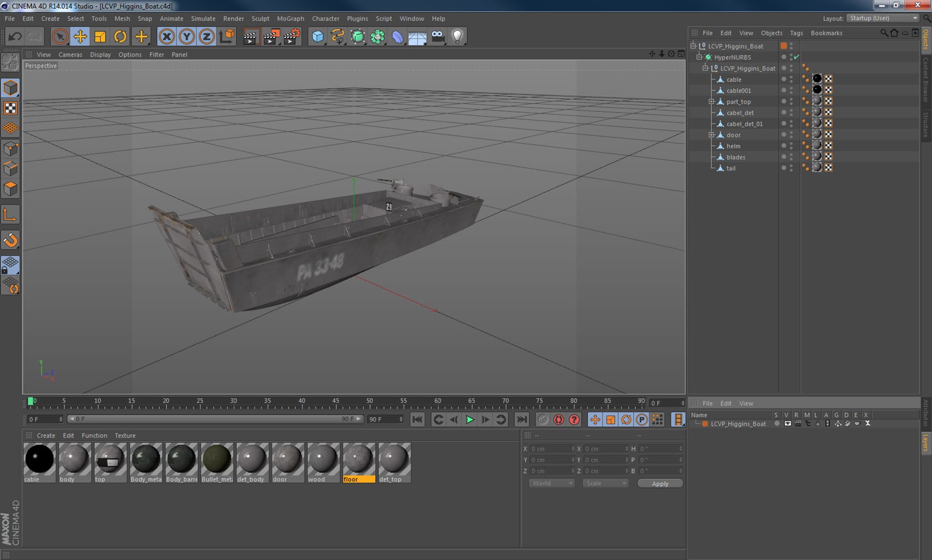Open the World coordinate dropdown
The width and height of the screenshot is (932, 560).
552,483
